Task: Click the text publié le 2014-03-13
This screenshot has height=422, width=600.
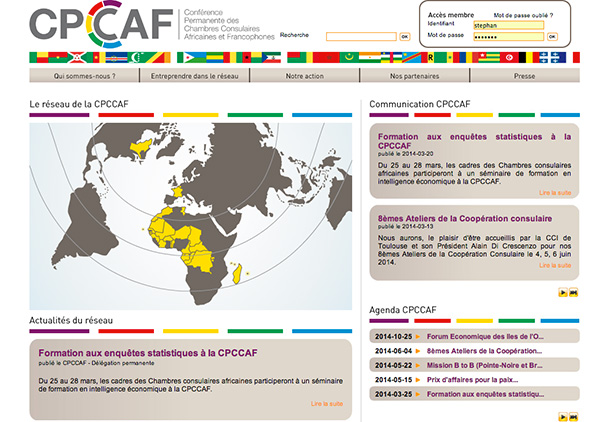Action: (x=406, y=226)
